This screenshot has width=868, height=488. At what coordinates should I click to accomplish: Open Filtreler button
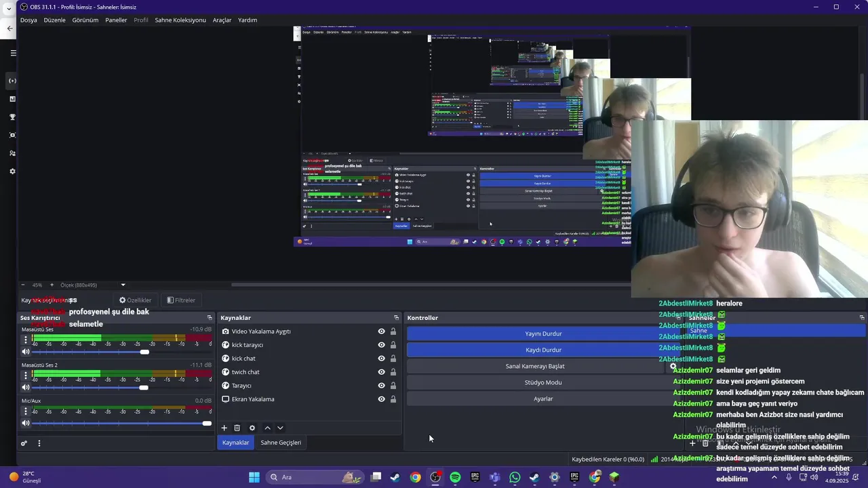[181, 300]
